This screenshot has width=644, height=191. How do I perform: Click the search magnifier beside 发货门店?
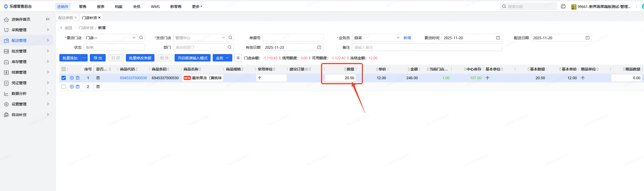click(x=230, y=38)
